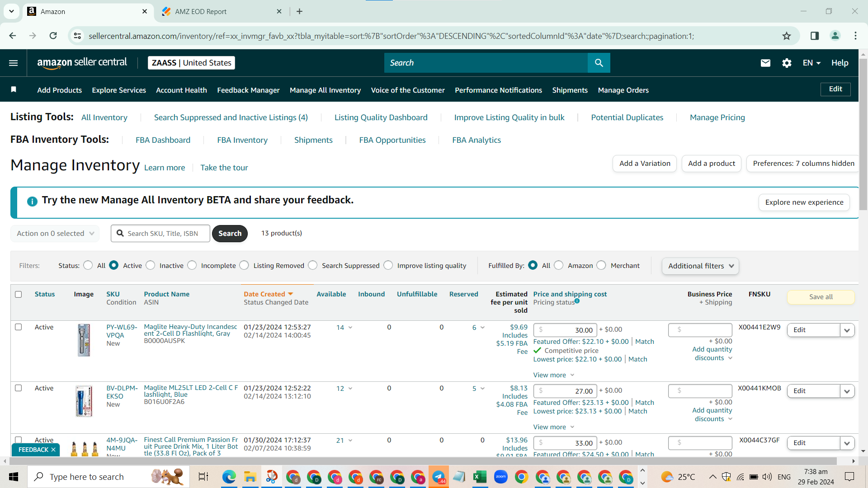The image size is (868, 488).
Task: Select Fulfilled By Merchant radio button
Action: click(x=601, y=265)
